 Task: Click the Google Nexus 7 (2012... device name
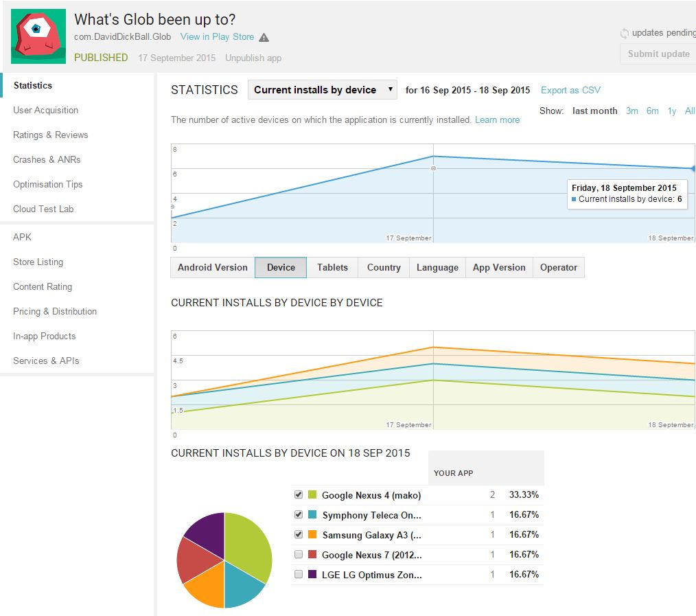click(372, 555)
